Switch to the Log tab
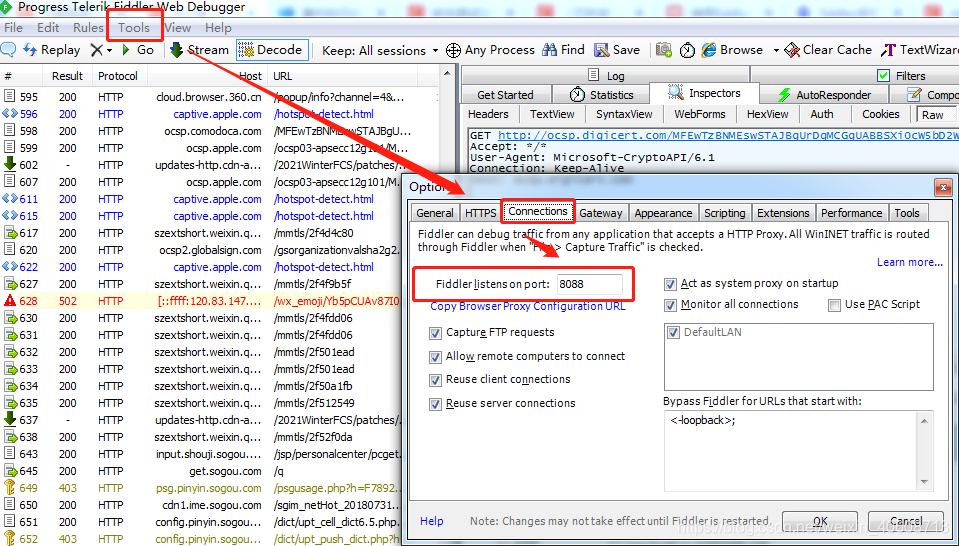This screenshot has height=546, width=959. (605, 75)
